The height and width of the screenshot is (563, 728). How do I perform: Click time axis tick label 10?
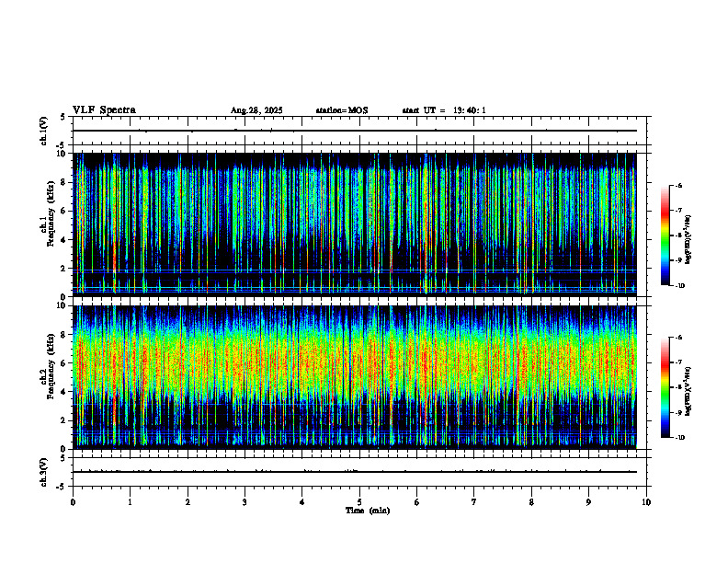click(x=646, y=502)
